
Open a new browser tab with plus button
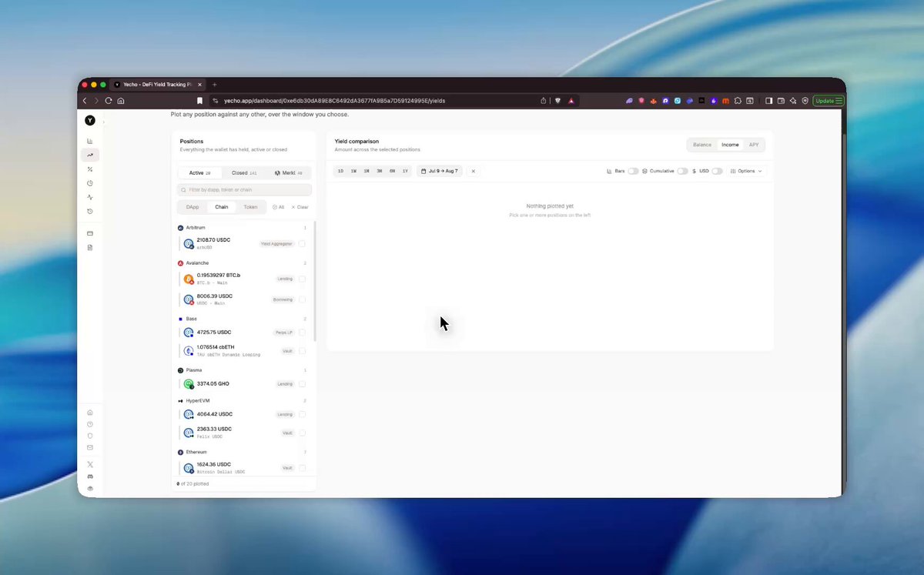214,85
